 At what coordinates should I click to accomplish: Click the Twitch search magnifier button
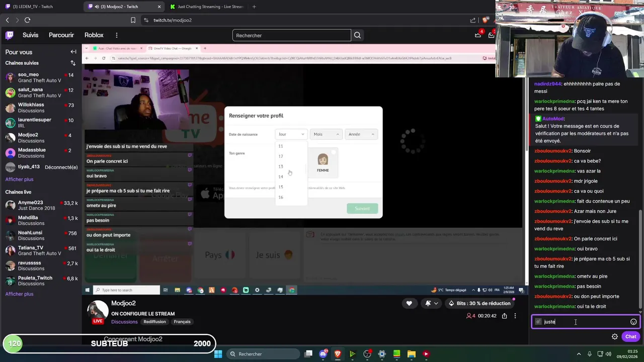click(x=357, y=35)
